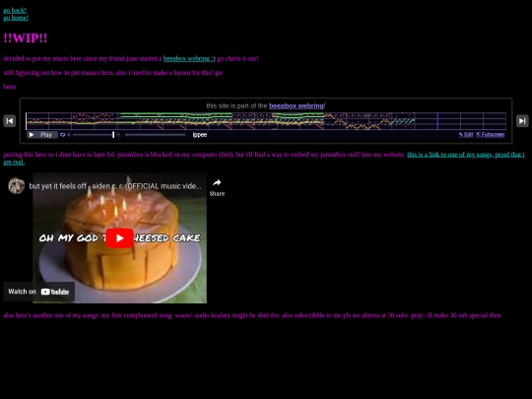
Task: Open the Edit link in BeepBox player
Action: (x=466, y=135)
